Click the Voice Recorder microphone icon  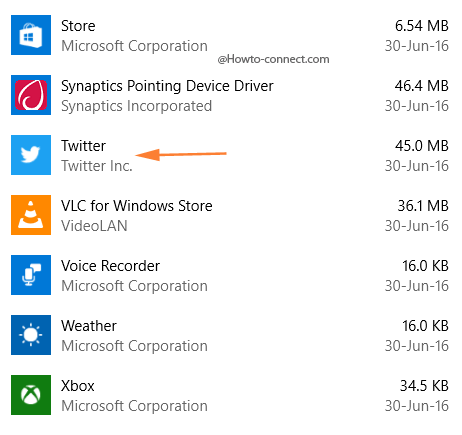point(31,275)
